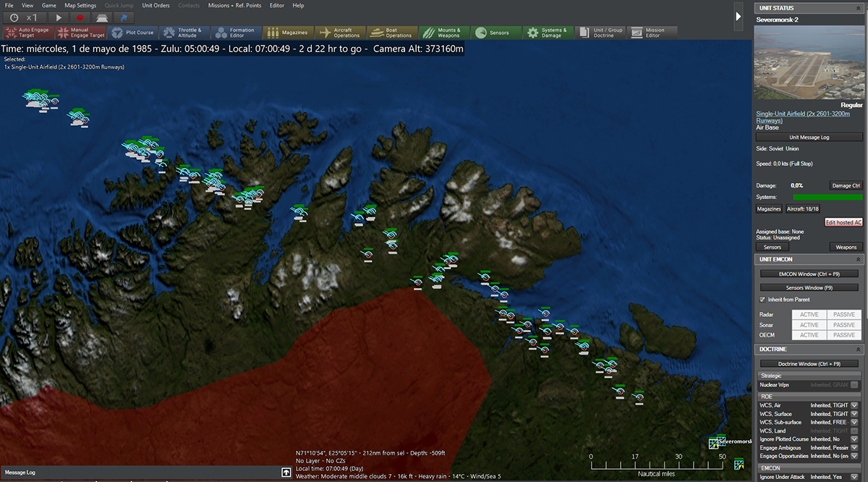Open Sensors Window (F9) button
This screenshot has height=482, width=868.
[x=809, y=287]
